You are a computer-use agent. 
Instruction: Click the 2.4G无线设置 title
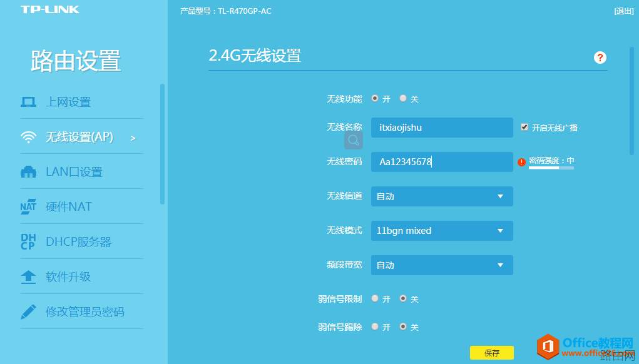click(x=255, y=56)
